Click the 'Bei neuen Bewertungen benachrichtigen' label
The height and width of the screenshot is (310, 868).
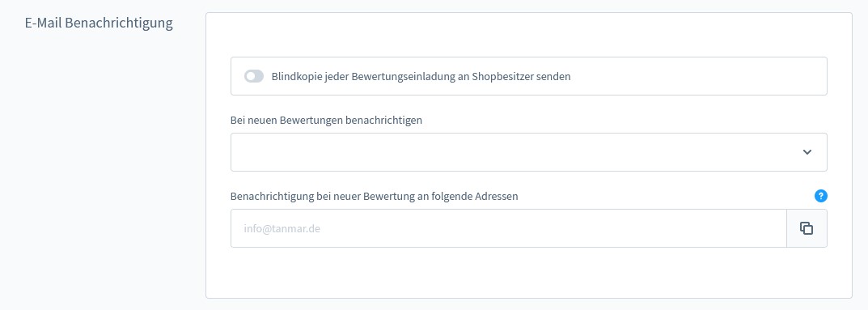(327, 120)
